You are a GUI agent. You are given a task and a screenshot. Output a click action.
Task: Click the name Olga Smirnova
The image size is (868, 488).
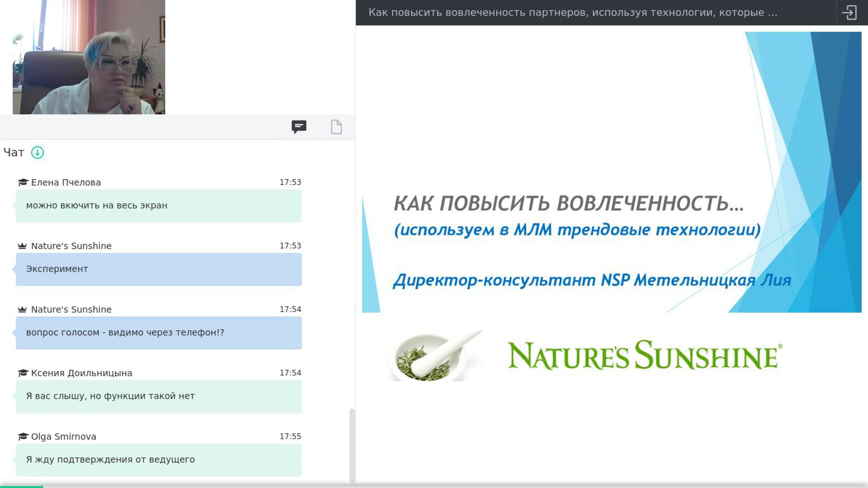point(64,437)
